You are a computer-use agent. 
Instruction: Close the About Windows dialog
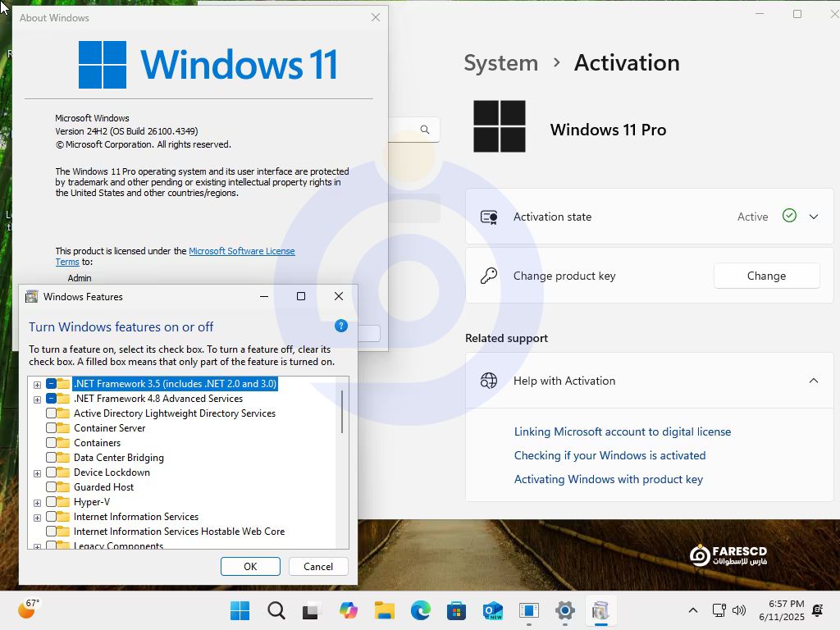[x=376, y=17]
